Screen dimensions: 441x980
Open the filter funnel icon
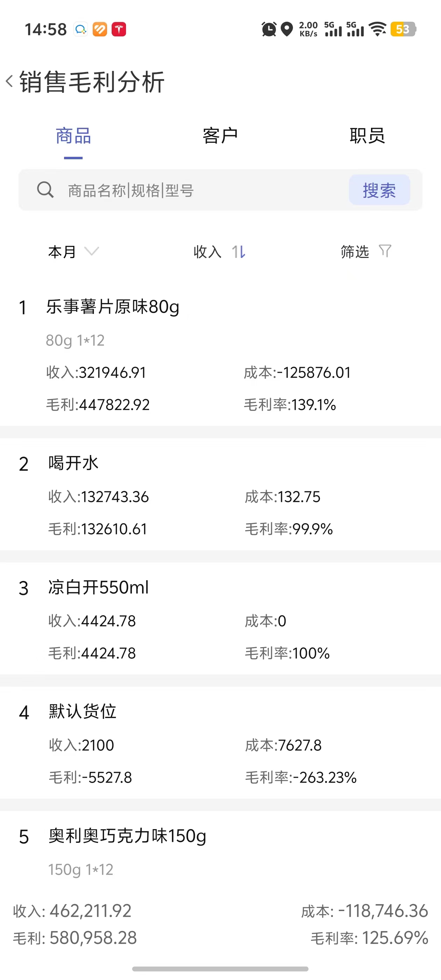point(385,251)
